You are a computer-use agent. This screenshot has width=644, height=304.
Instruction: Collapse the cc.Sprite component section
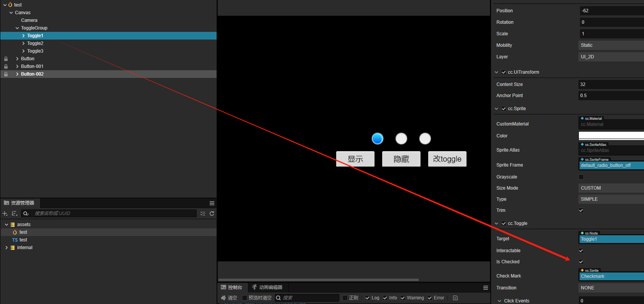pos(497,109)
